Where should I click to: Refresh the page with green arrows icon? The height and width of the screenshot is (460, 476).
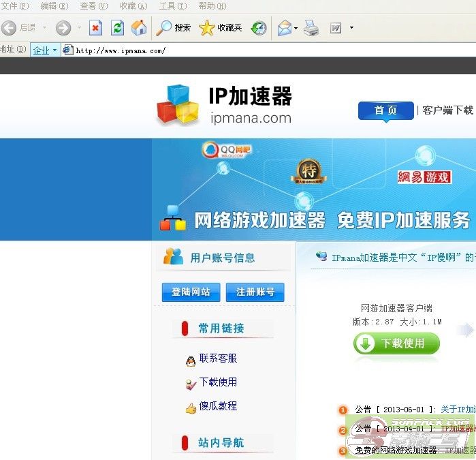click(117, 28)
